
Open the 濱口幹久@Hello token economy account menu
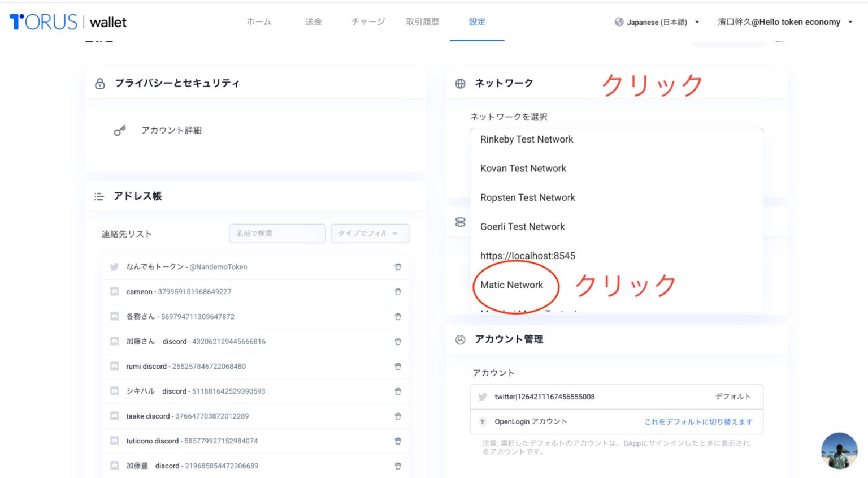click(785, 22)
